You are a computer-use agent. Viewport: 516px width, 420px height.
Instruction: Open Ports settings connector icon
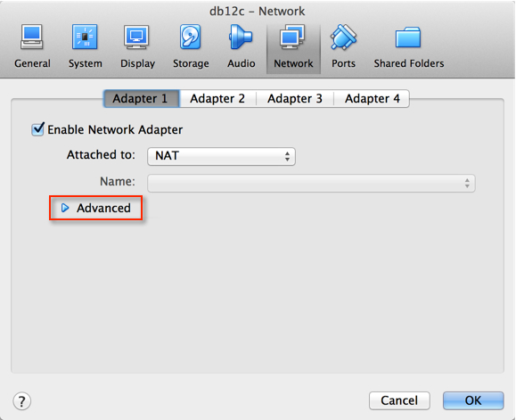343,37
